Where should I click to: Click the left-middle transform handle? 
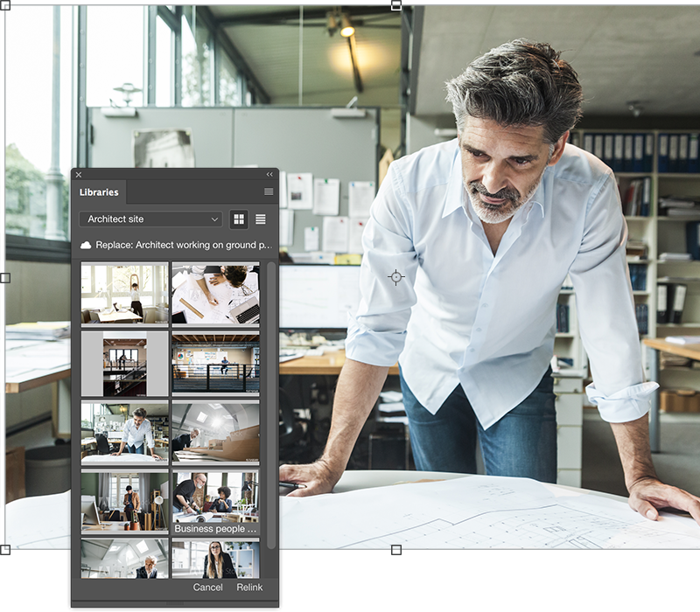(4, 277)
